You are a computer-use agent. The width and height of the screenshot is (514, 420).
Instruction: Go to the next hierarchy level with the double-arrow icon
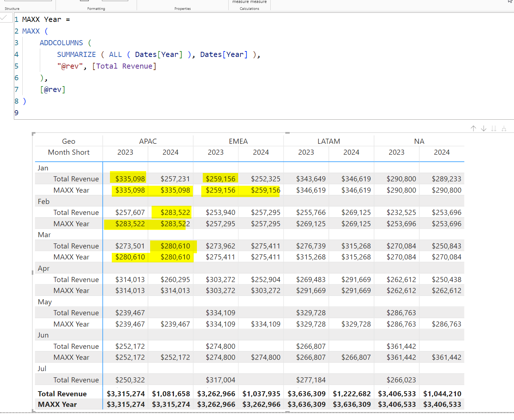[494, 128]
